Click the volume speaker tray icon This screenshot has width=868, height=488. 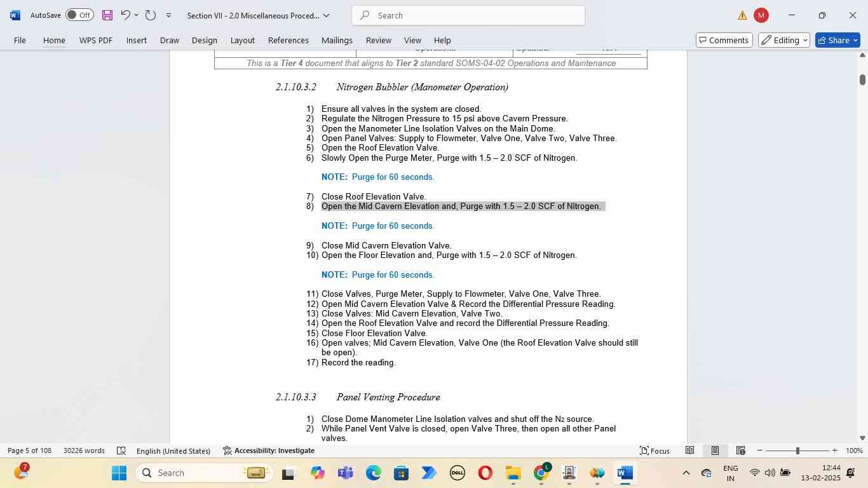[x=770, y=473]
